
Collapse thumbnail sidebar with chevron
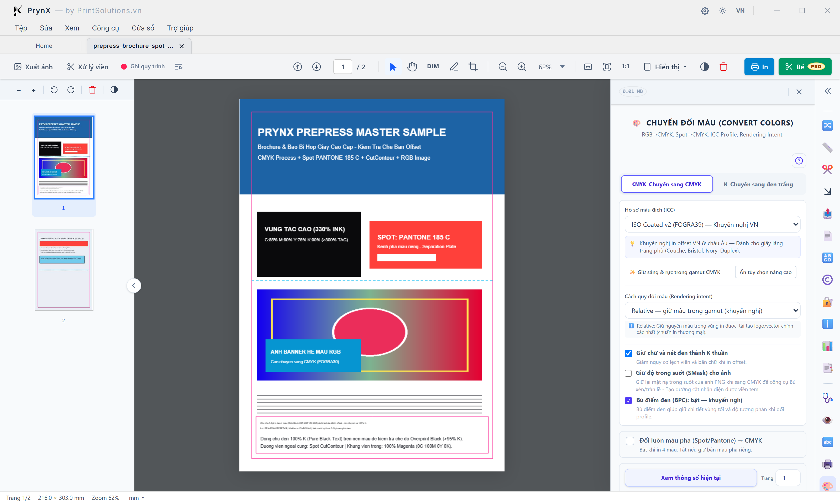[134, 286]
